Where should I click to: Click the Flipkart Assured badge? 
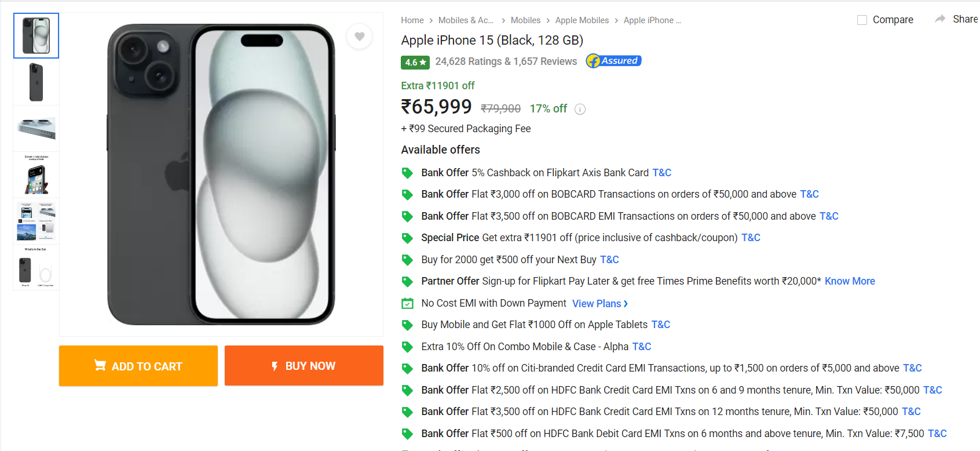613,61
